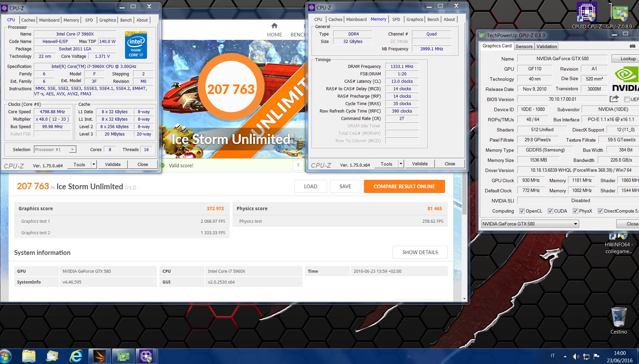Switch to GPU-Z taskbar icon

click(123, 356)
